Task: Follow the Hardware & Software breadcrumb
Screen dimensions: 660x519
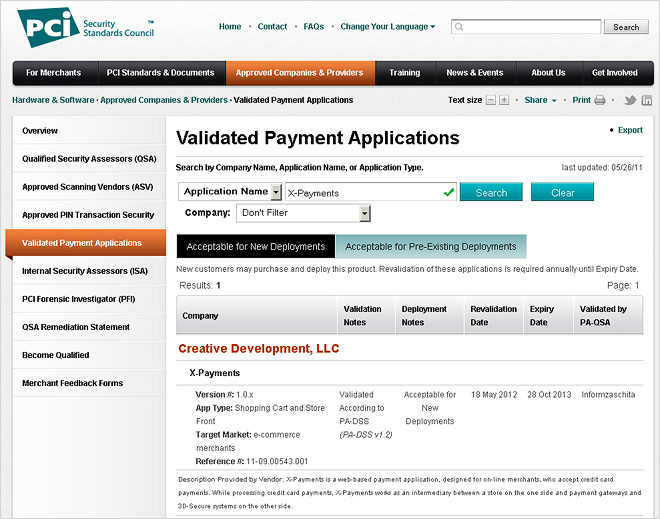Action: point(53,100)
